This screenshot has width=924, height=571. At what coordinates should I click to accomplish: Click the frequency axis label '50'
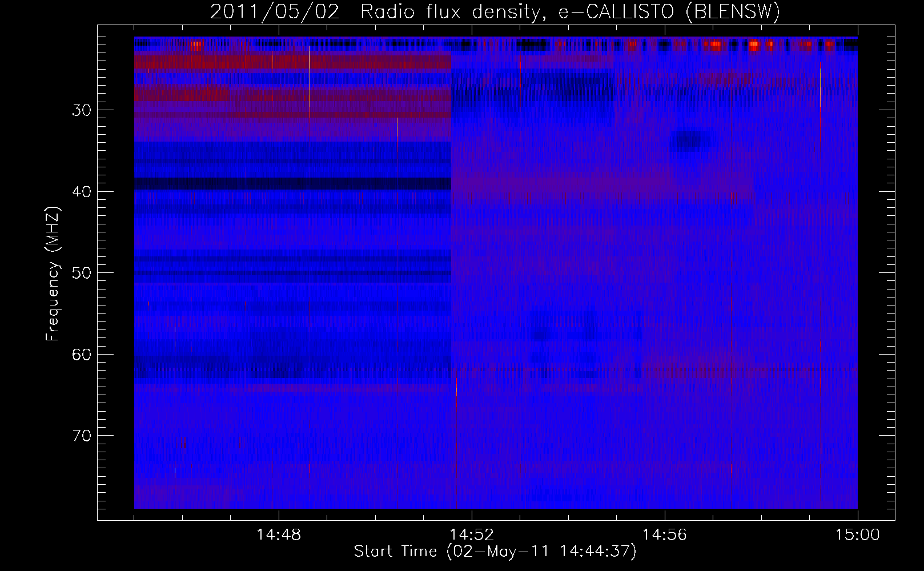pyautogui.click(x=82, y=273)
